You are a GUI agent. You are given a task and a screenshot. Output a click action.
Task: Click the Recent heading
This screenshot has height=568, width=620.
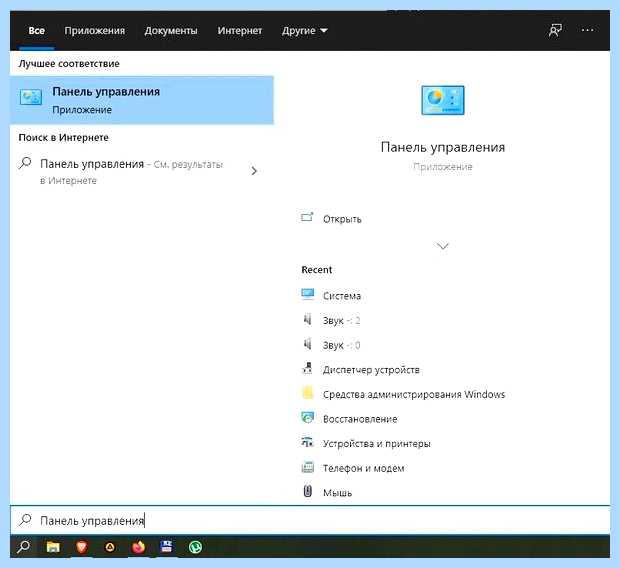click(316, 270)
